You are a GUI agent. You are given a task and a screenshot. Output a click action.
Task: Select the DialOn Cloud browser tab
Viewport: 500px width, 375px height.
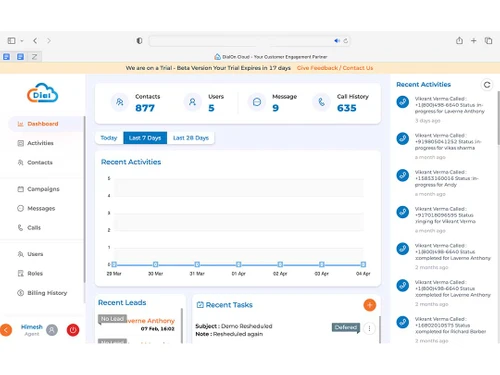point(270,57)
